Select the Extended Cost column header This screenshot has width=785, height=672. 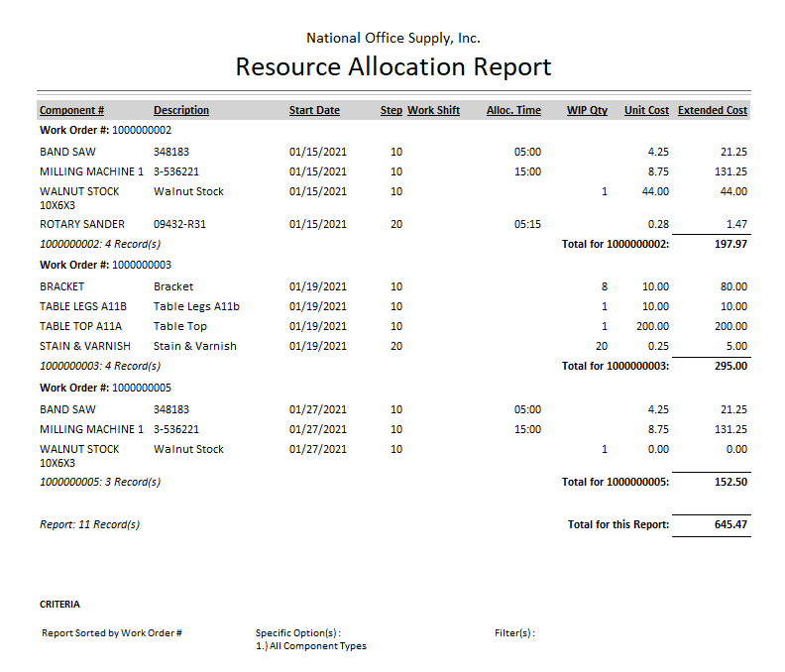713,110
